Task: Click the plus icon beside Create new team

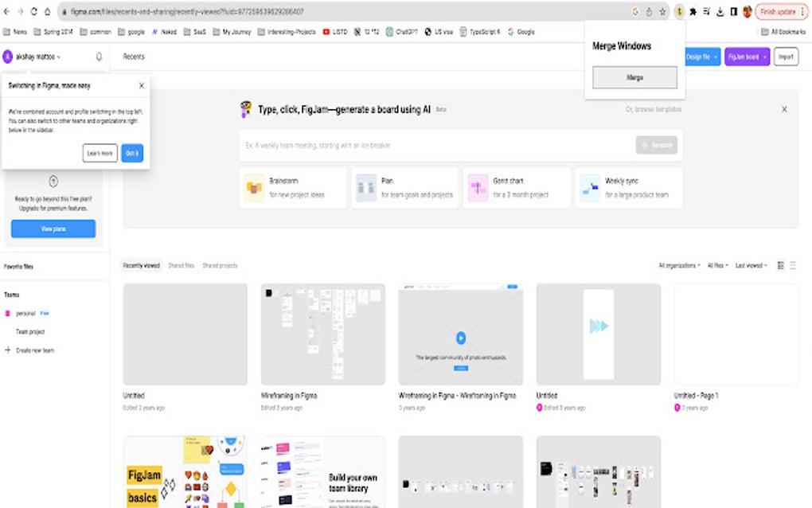Action: pyautogui.click(x=8, y=350)
